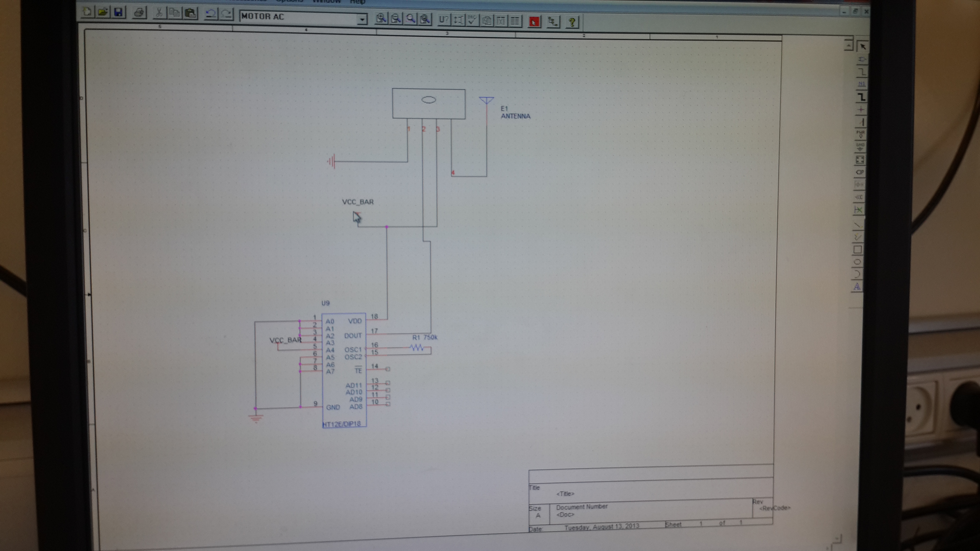Image resolution: width=980 pixels, height=551 pixels.
Task: Click the Create Netlist toolbar icon
Action: tap(487, 21)
